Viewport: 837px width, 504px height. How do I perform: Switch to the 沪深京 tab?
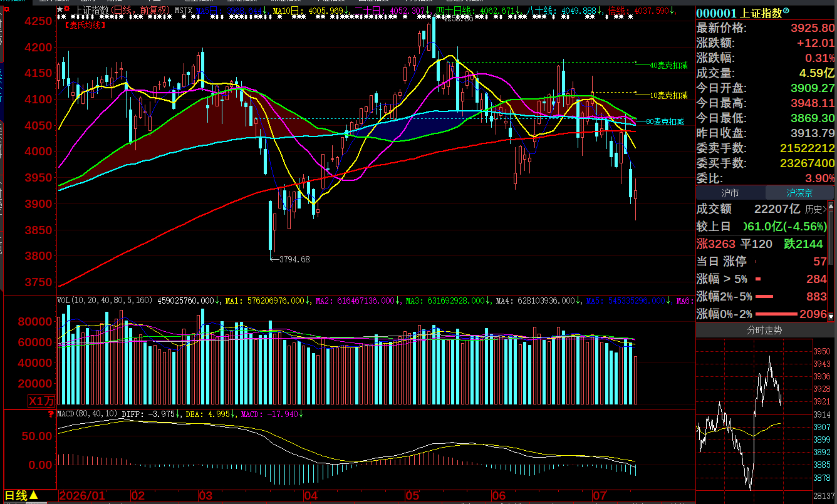click(800, 193)
